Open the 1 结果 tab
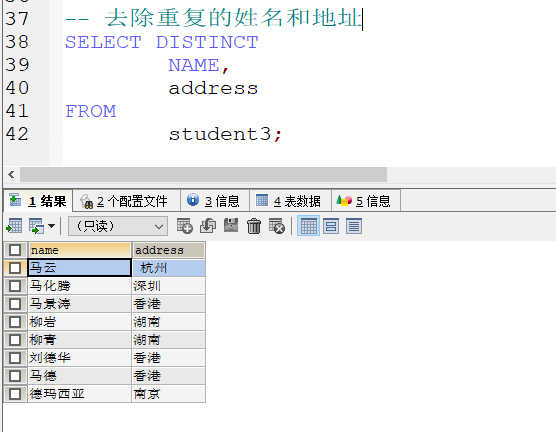Screen dimensions: 556x432 coord(38,201)
